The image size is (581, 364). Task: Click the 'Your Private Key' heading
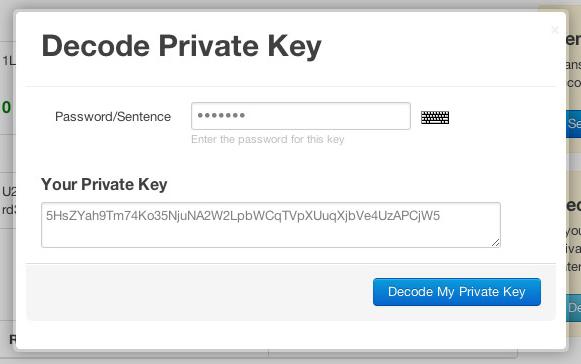click(x=104, y=184)
